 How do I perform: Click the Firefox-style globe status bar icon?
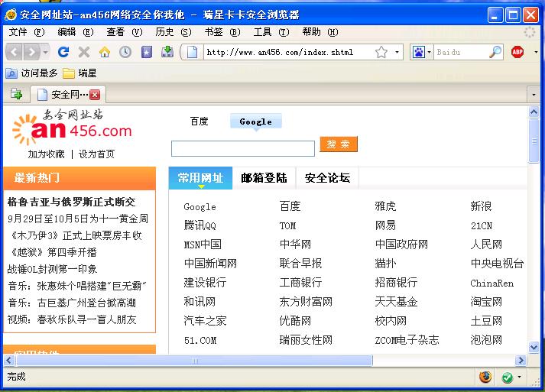pyautogui.click(x=485, y=377)
